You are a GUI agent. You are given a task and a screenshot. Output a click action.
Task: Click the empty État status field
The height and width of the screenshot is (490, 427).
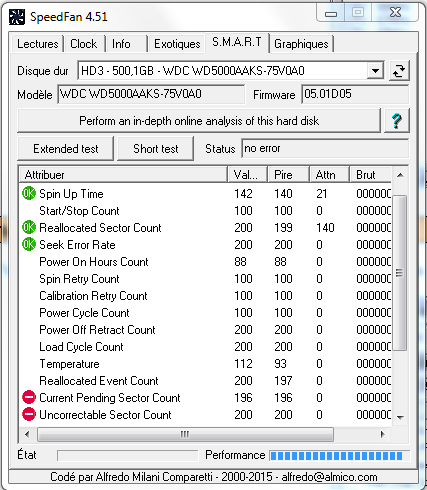(128, 455)
